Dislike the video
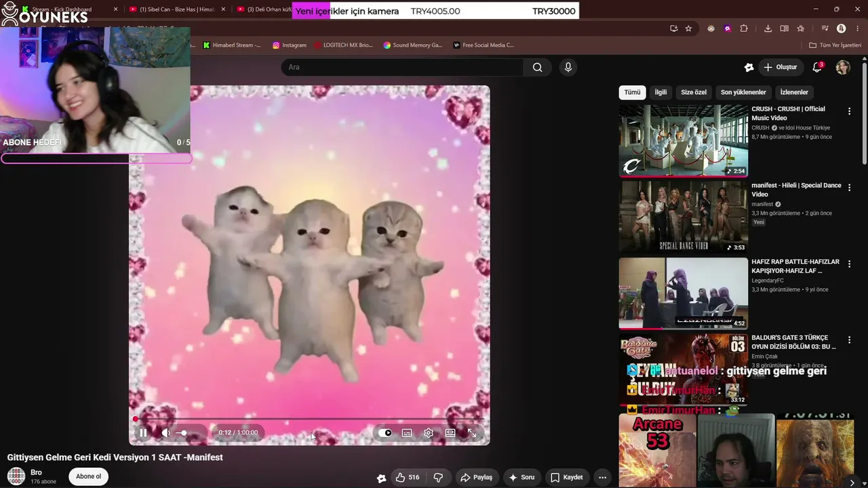The width and height of the screenshot is (868, 488). tap(438, 477)
